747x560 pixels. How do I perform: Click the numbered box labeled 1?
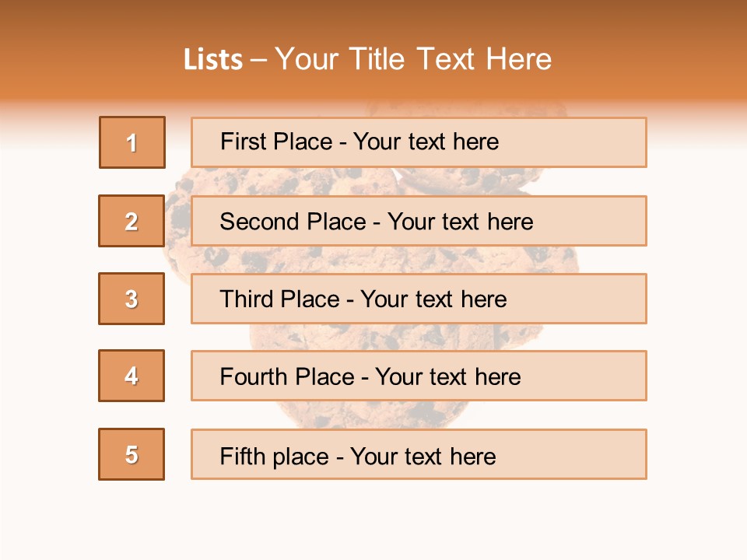(x=132, y=142)
